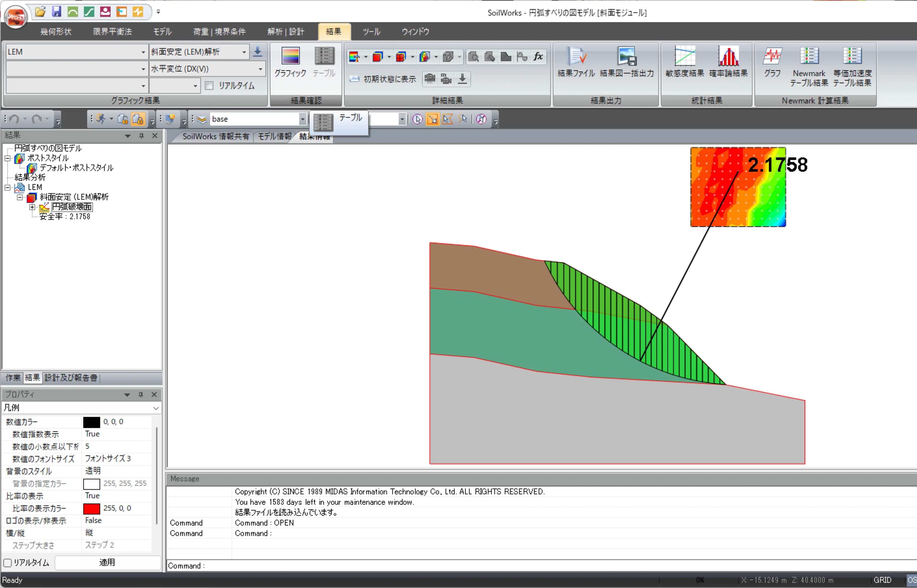Open the ツール ribbon tab
This screenshot has height=588, width=917.
(x=372, y=32)
